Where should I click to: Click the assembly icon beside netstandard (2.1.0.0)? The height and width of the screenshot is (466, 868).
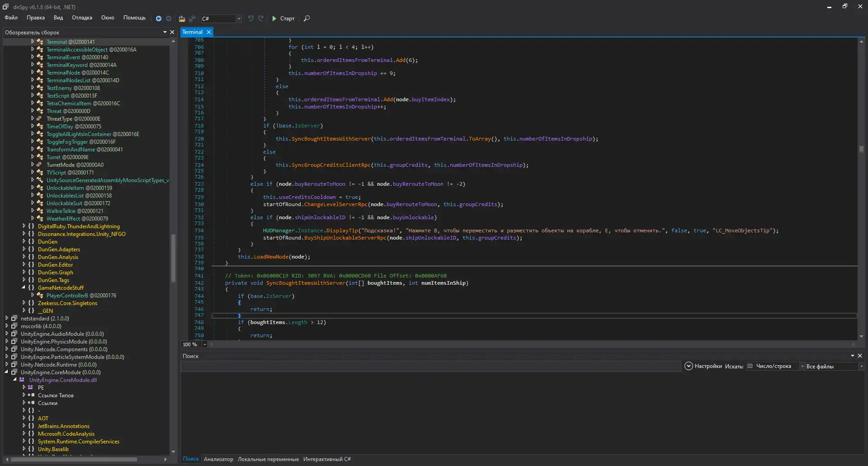pos(14,319)
